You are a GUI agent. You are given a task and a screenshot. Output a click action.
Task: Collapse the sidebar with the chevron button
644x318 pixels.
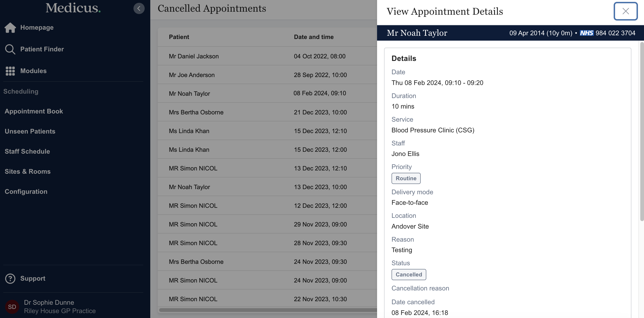(139, 8)
